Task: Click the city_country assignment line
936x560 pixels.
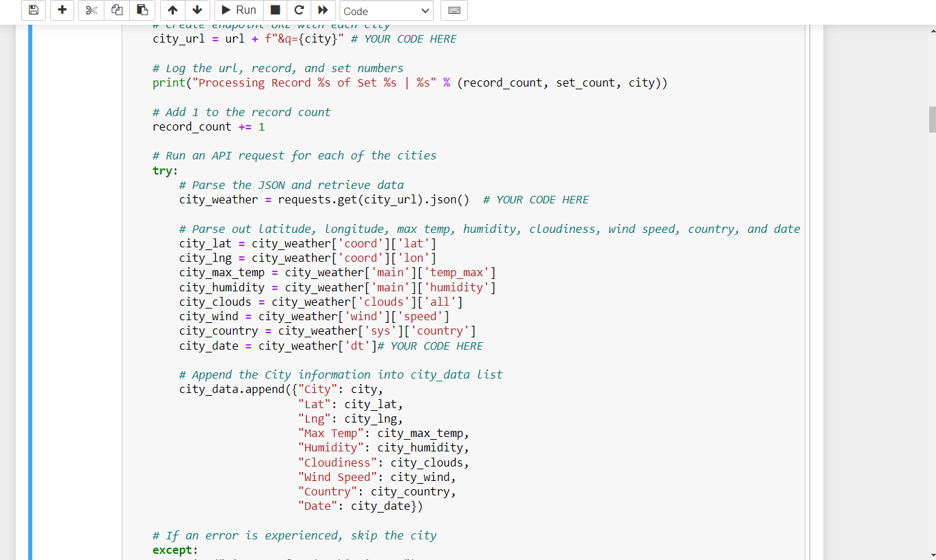Action: [x=328, y=331]
